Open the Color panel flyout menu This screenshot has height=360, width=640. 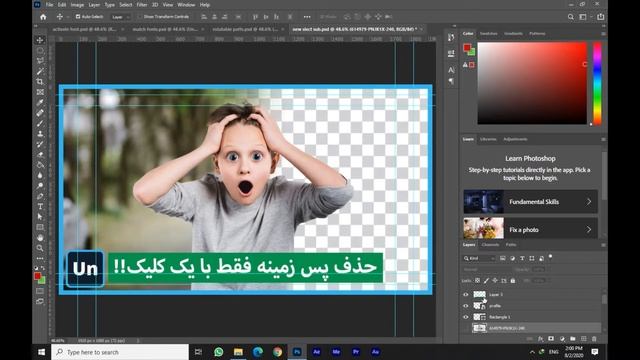(603, 33)
